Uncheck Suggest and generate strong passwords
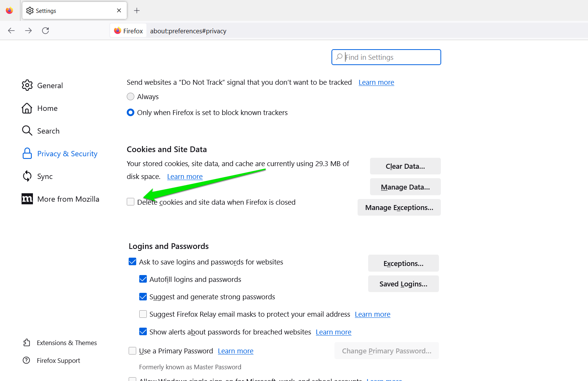588x381 pixels. click(x=143, y=297)
